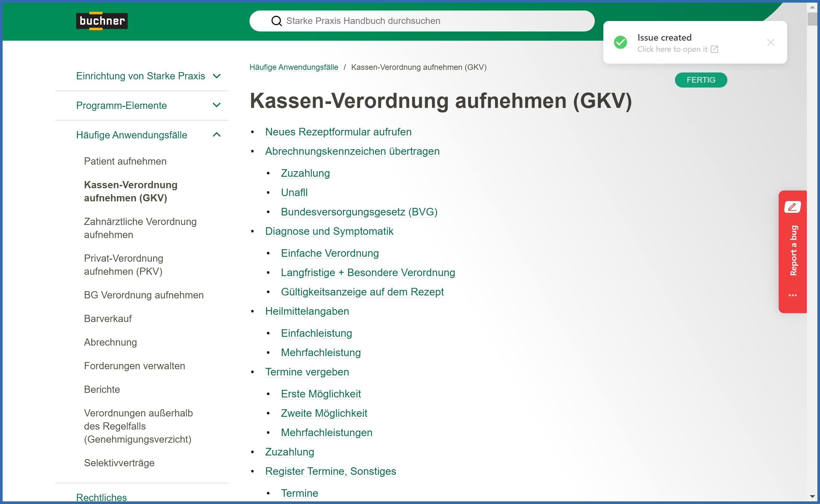Open Rechtliches in the sidebar
This screenshot has width=820, height=504.
point(101,497)
